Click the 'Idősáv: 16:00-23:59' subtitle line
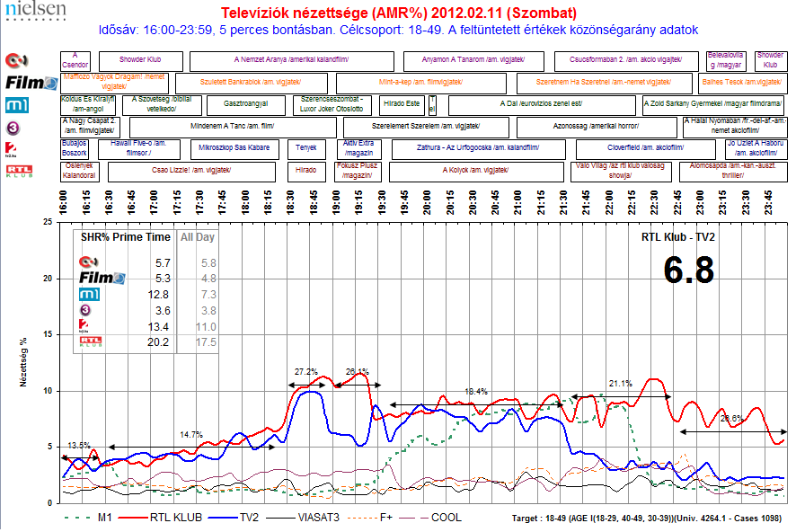The width and height of the screenshot is (796, 532). 399,30
